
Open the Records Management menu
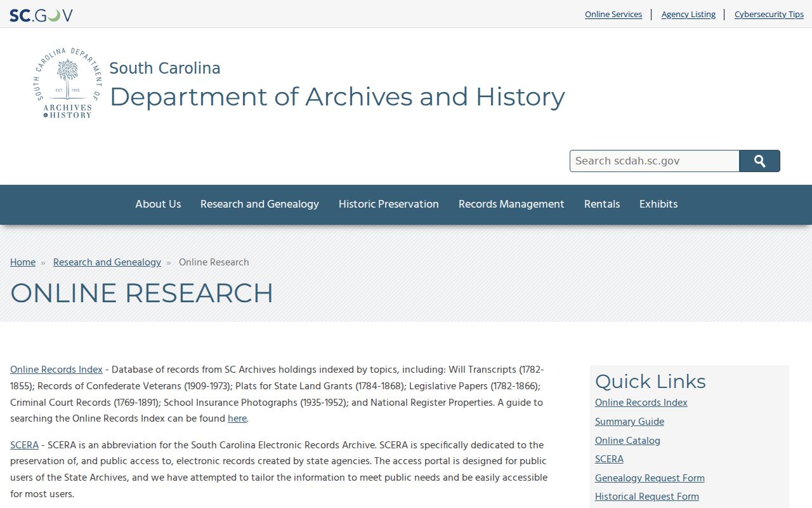(511, 204)
